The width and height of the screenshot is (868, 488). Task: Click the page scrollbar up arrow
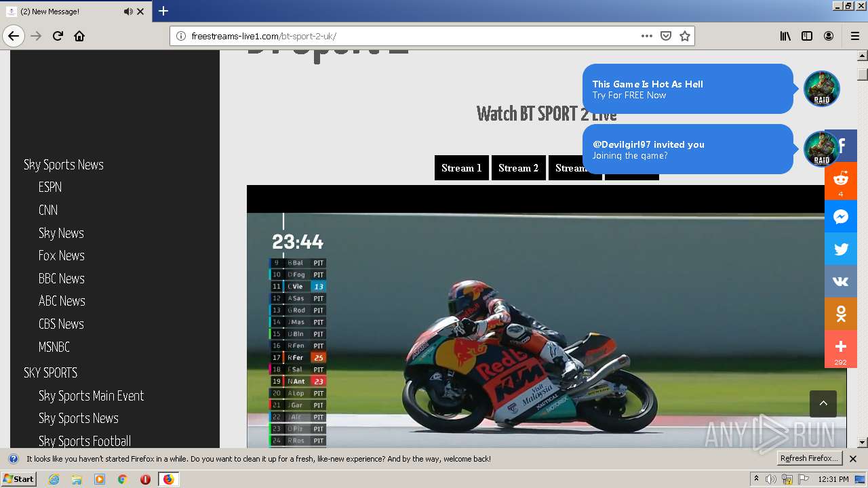pyautogui.click(x=863, y=56)
